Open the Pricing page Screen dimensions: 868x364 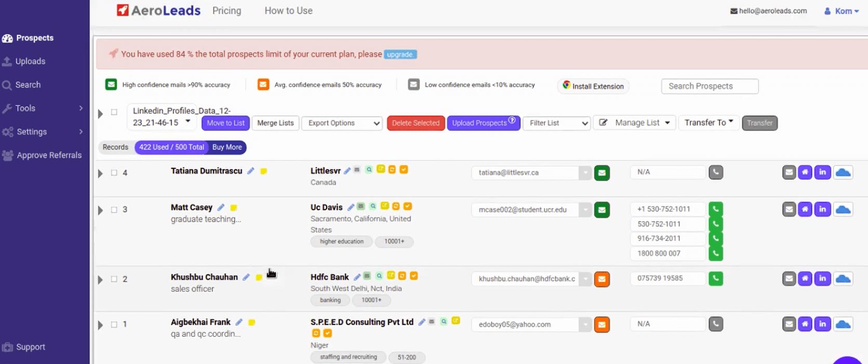tap(226, 11)
